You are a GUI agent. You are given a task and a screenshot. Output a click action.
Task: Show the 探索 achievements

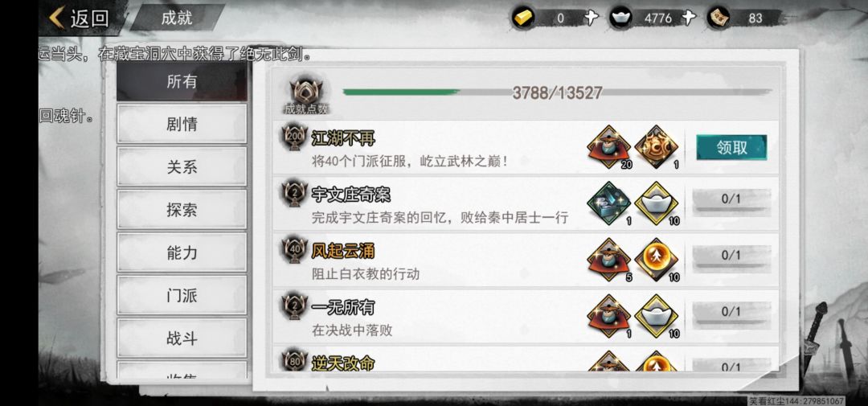(182, 209)
